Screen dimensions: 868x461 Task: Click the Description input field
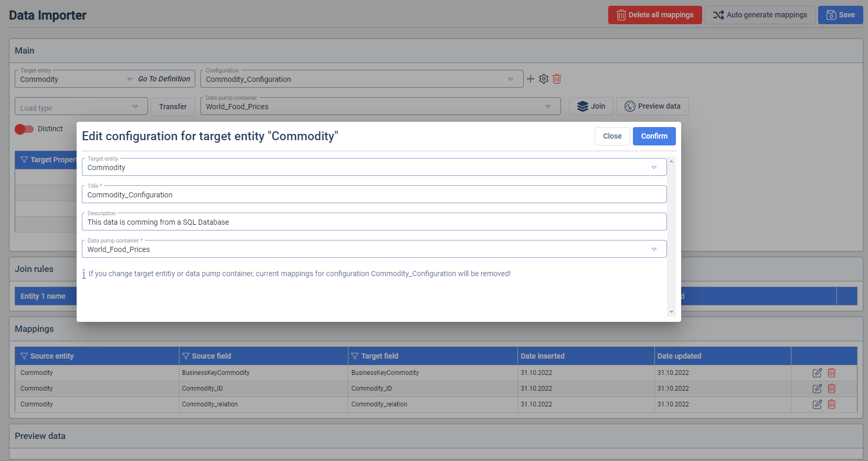click(x=374, y=222)
